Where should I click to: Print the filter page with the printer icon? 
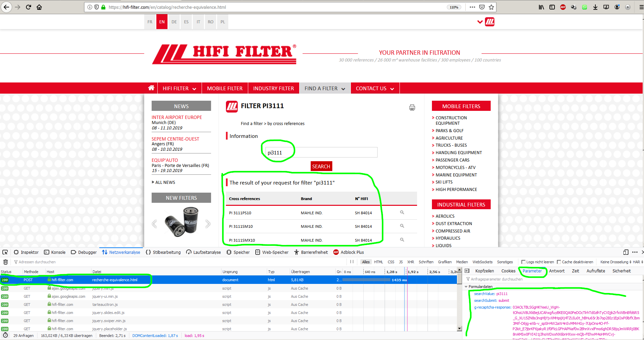pos(412,107)
